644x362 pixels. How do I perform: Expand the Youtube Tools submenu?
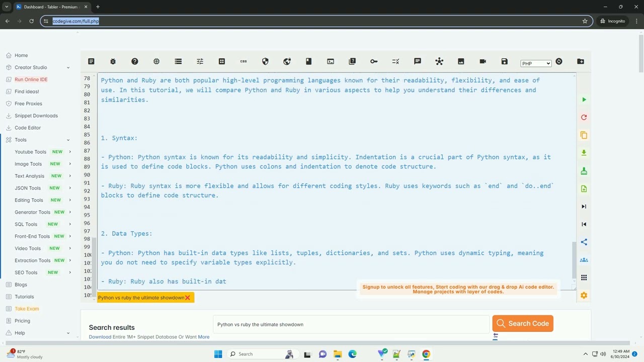(70, 152)
